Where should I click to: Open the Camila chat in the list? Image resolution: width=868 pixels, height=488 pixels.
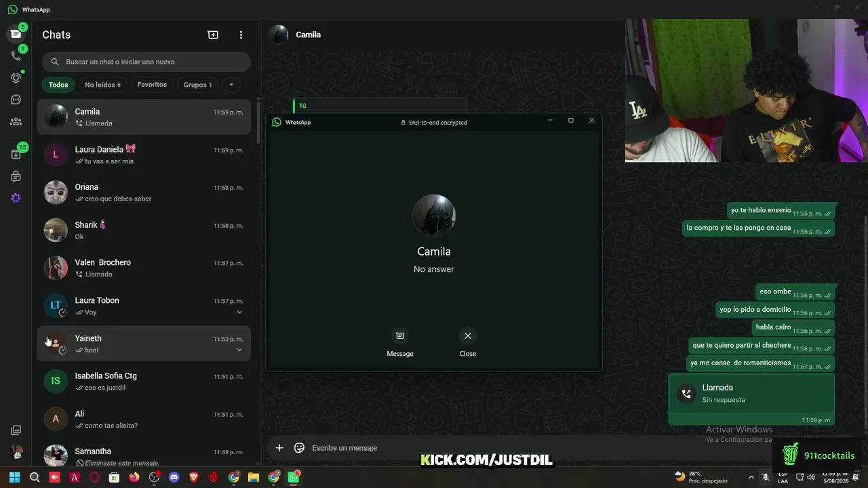click(144, 117)
